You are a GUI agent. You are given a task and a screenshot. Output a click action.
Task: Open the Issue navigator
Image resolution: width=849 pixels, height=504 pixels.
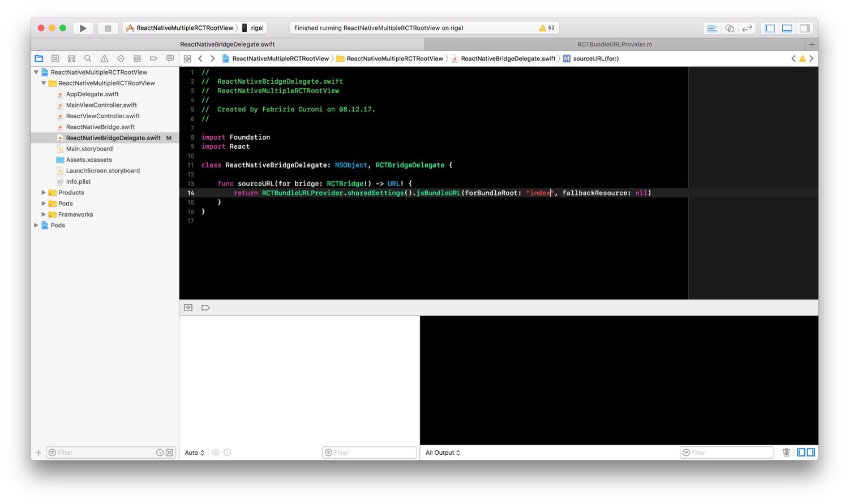pos(104,58)
